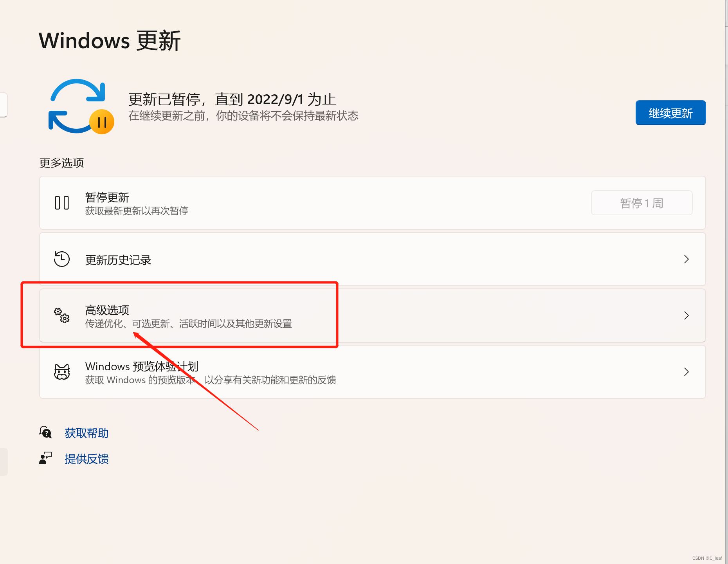Open the 提供反馈 link
Image resolution: width=728 pixels, height=564 pixels.
pyautogui.click(x=86, y=459)
